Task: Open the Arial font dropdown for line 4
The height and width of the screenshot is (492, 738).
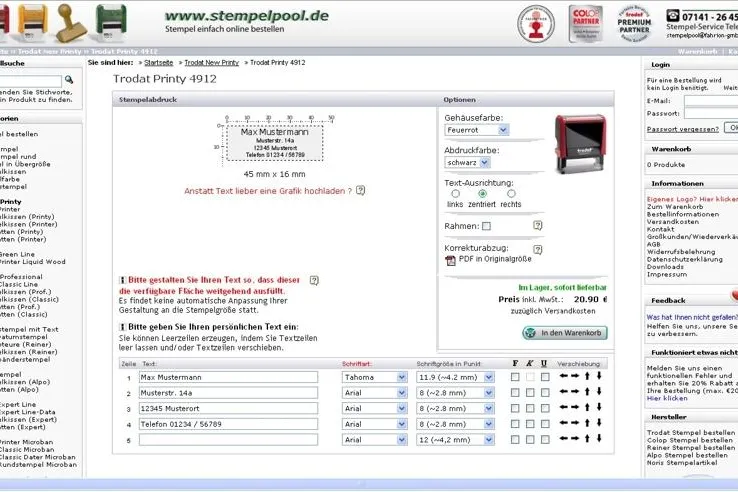Action: click(x=375, y=424)
